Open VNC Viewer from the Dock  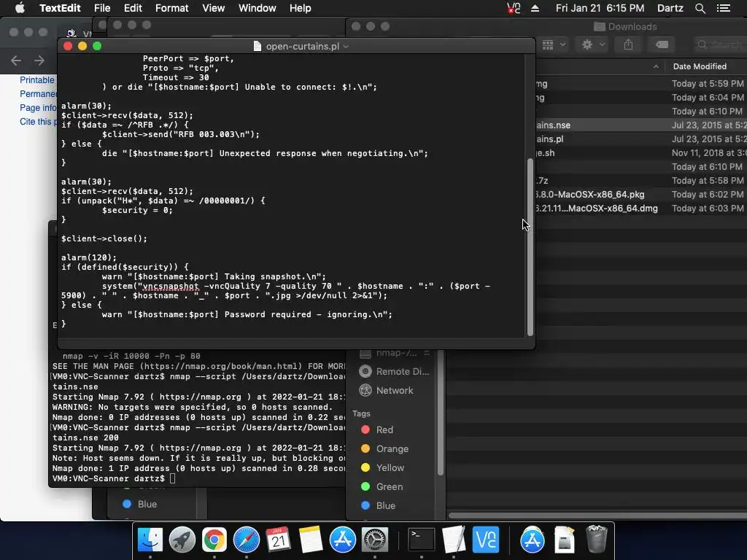point(485,540)
